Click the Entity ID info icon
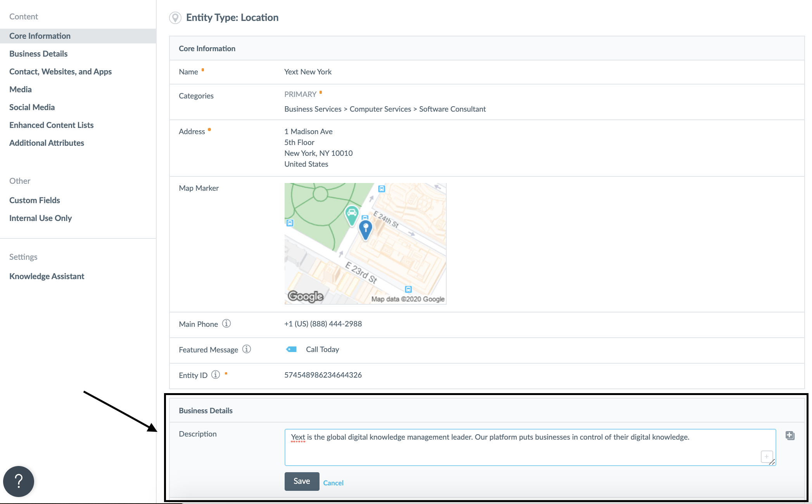Viewport: 812px width, 504px height. pyautogui.click(x=216, y=375)
